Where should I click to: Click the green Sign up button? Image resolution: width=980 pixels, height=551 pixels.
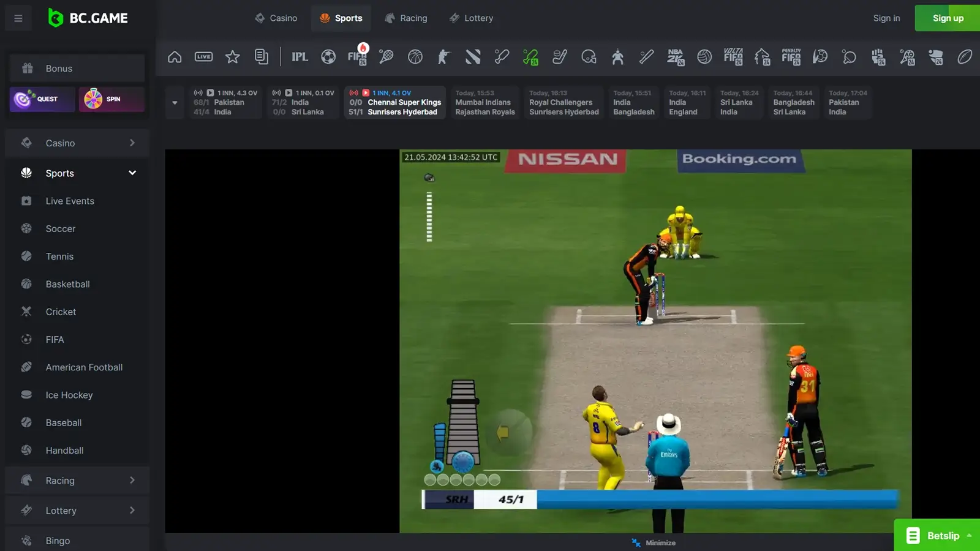pos(948,18)
